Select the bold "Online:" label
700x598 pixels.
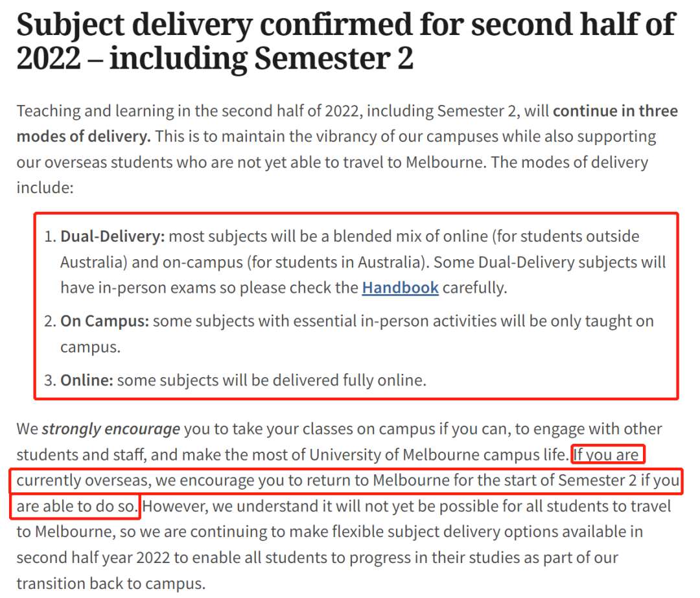click(x=87, y=380)
